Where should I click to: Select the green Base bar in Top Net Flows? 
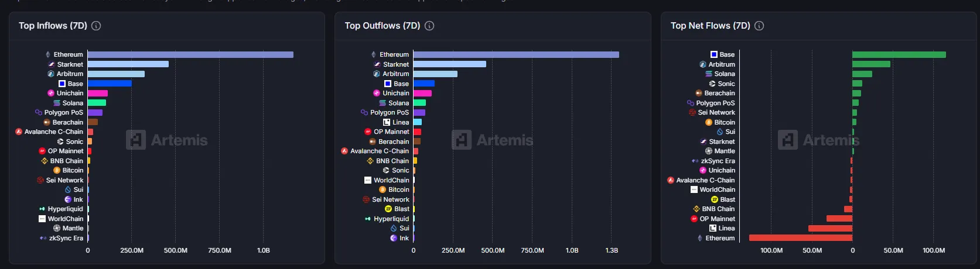pos(899,54)
